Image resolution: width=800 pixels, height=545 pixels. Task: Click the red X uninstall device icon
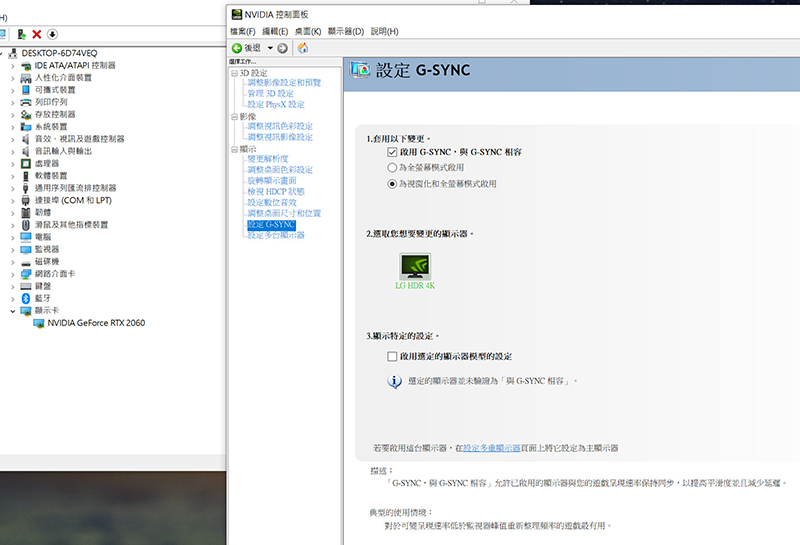pos(37,34)
